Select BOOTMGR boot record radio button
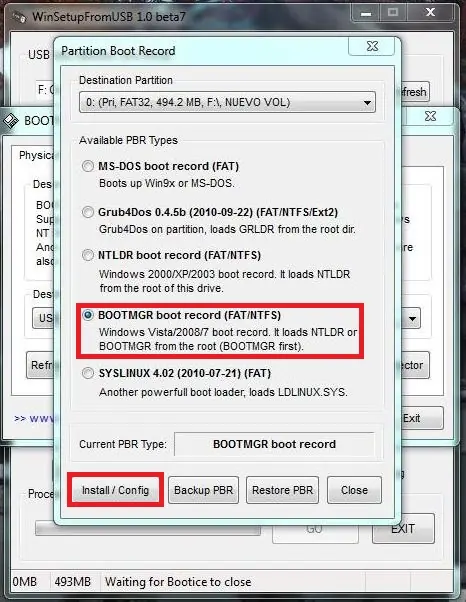Viewport: 466px width, 602px height. coord(88,315)
